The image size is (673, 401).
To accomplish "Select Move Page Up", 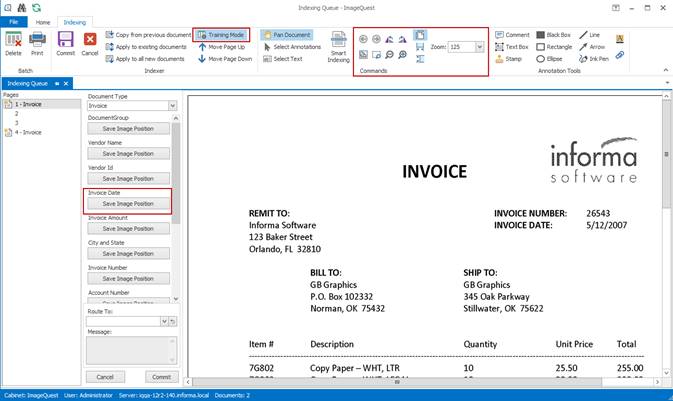I will click(x=221, y=47).
